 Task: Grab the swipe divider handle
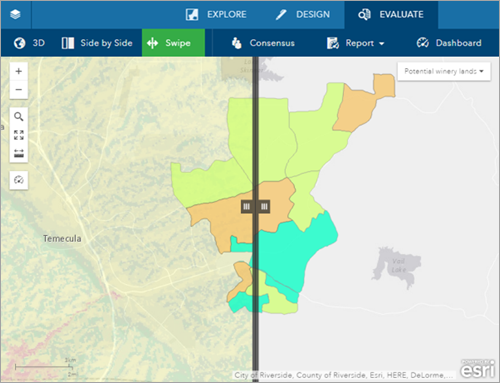(x=256, y=207)
